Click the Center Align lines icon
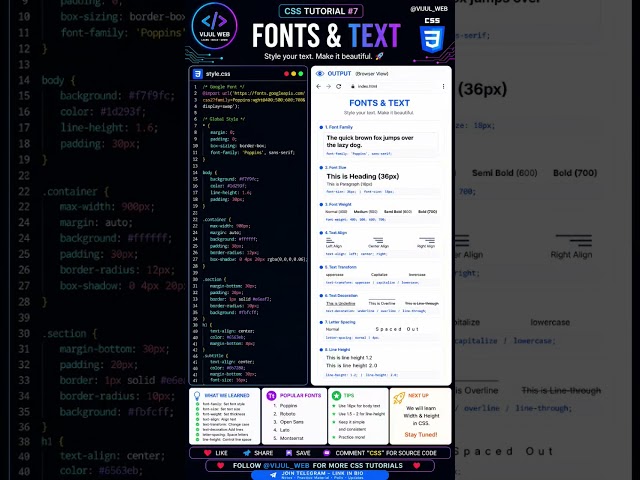This screenshot has height=480, width=640. click(x=378, y=240)
